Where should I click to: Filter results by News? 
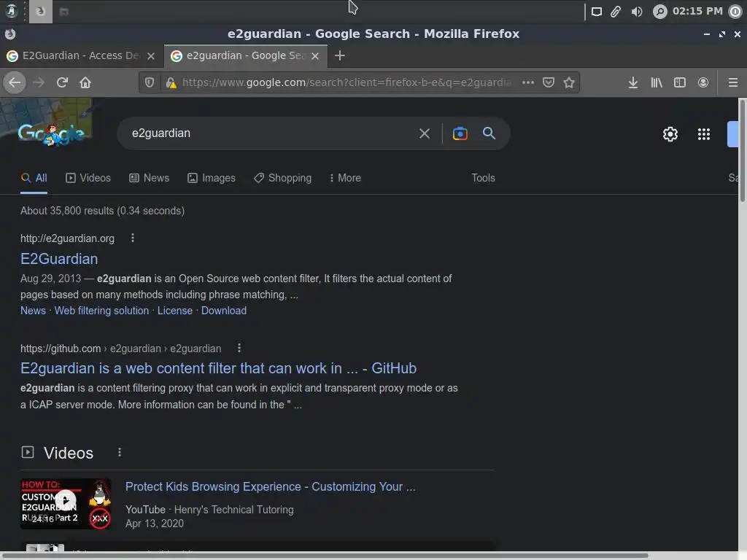(149, 178)
